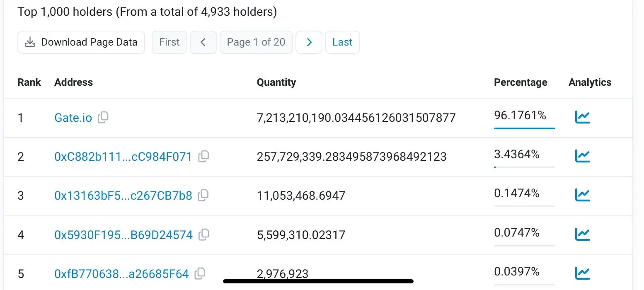Open analytics chart for rank 3 holder

[x=582, y=195]
